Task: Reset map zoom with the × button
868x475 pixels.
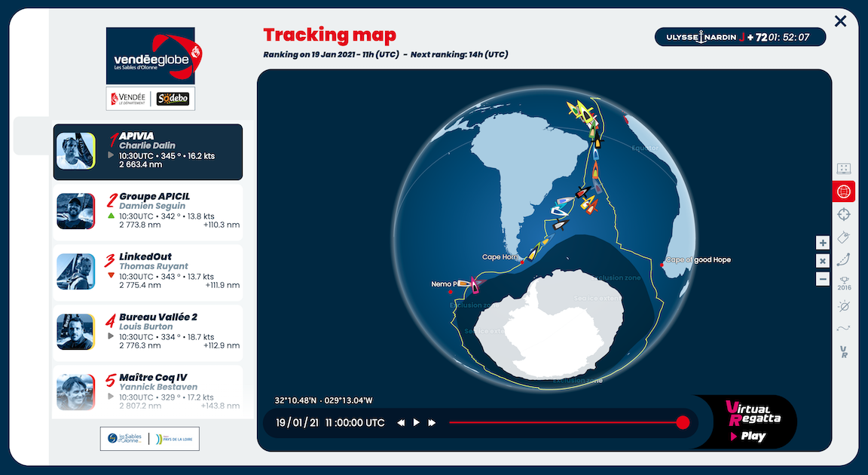Action: point(823,261)
